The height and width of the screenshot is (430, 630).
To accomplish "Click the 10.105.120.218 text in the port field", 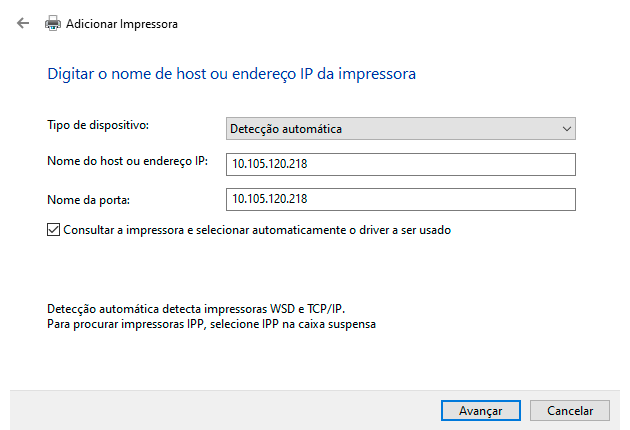I will tap(269, 199).
